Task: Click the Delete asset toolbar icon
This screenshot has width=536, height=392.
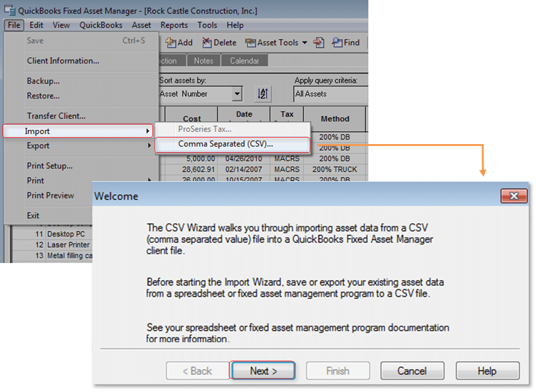Action: coord(219,43)
